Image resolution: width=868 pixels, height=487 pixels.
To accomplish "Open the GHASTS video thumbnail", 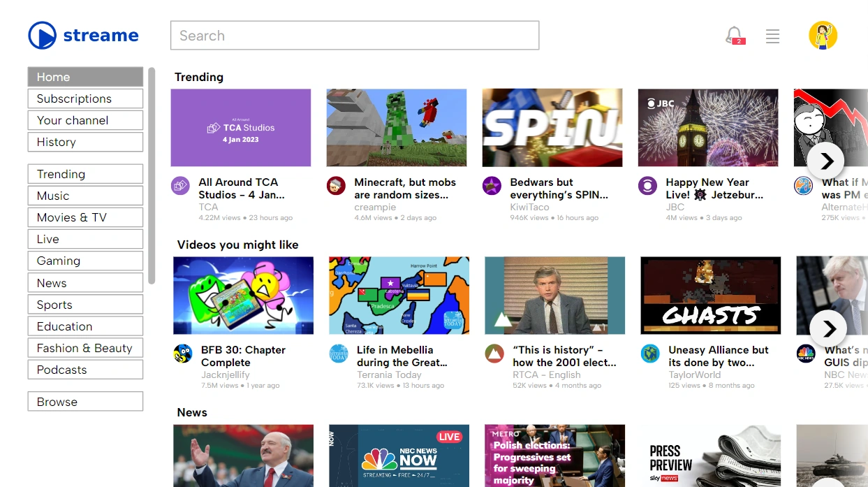I will pyautogui.click(x=711, y=296).
